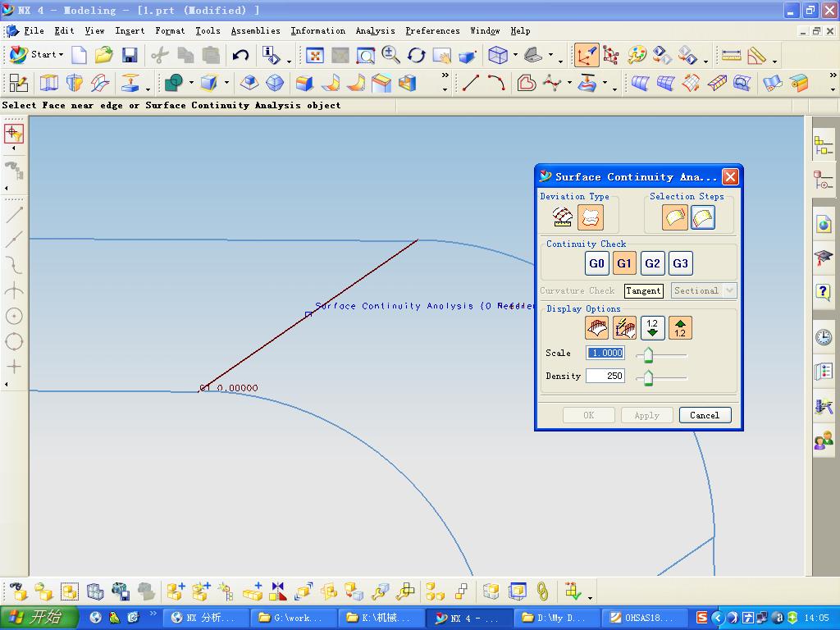Expand the rendering style dropdown arrow
Viewport: 840px width, 630px height.
click(515, 55)
